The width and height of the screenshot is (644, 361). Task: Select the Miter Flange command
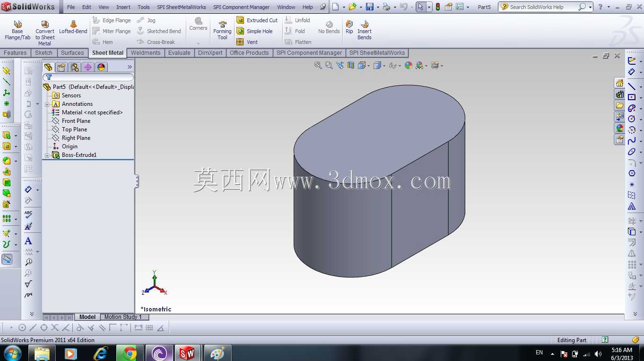click(x=112, y=31)
